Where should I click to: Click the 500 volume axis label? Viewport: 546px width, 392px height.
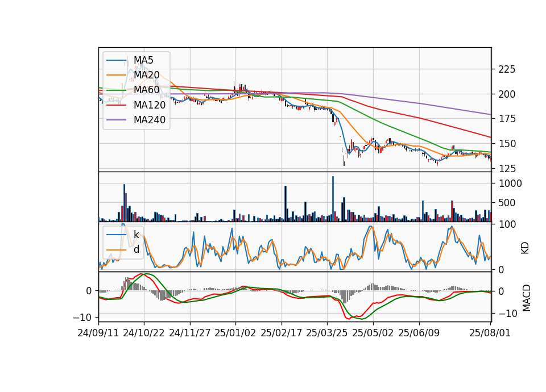point(507,202)
